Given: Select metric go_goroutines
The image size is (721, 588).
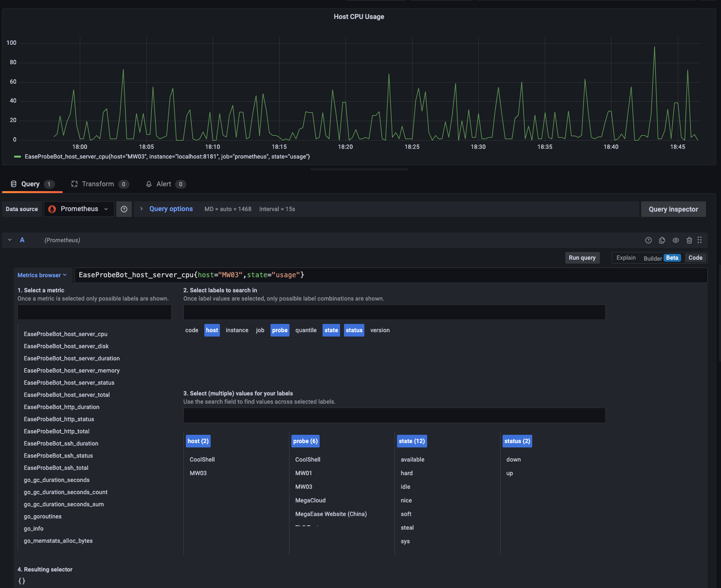Looking at the screenshot, I should (x=43, y=517).
